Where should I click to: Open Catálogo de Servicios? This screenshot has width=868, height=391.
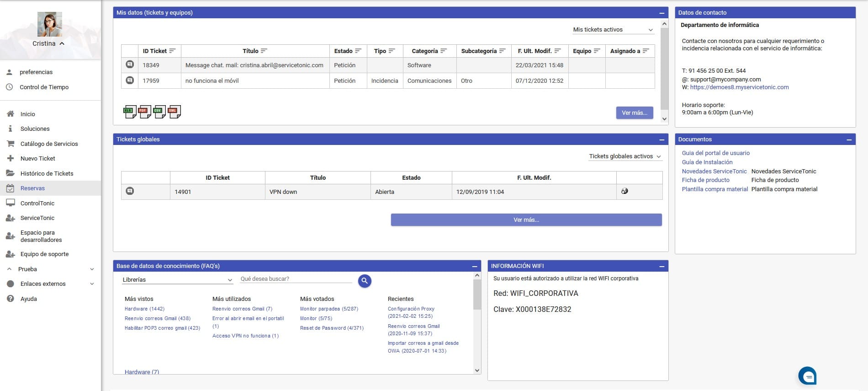[50, 144]
